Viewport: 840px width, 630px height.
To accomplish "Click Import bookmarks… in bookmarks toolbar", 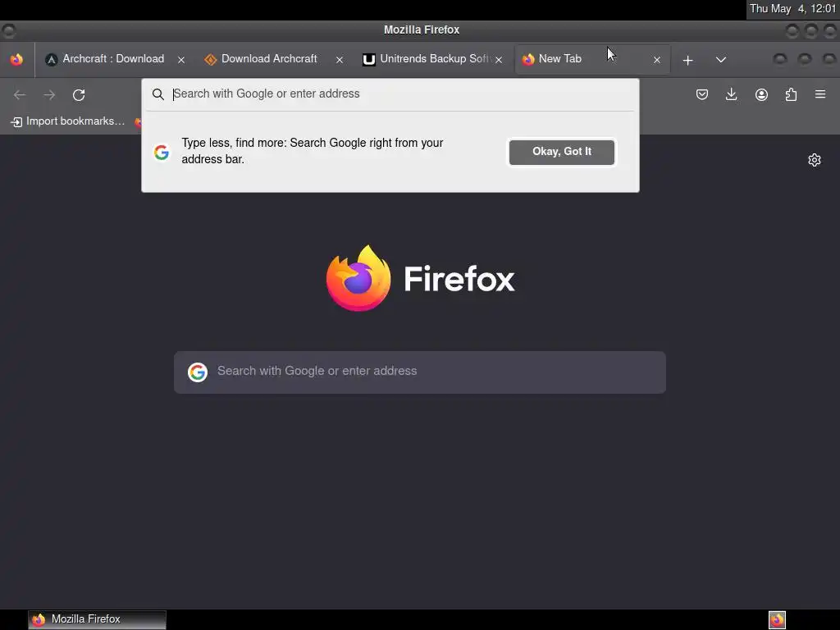I will click(x=67, y=121).
